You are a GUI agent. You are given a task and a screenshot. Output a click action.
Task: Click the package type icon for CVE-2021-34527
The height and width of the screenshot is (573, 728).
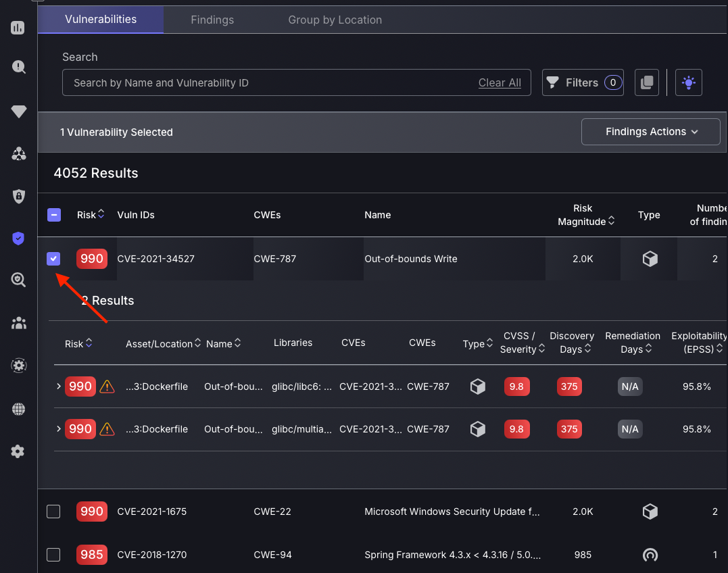pyautogui.click(x=650, y=259)
